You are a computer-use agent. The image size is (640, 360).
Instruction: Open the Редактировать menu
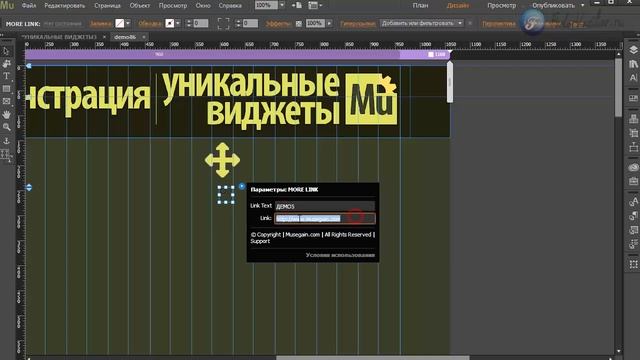click(x=64, y=6)
